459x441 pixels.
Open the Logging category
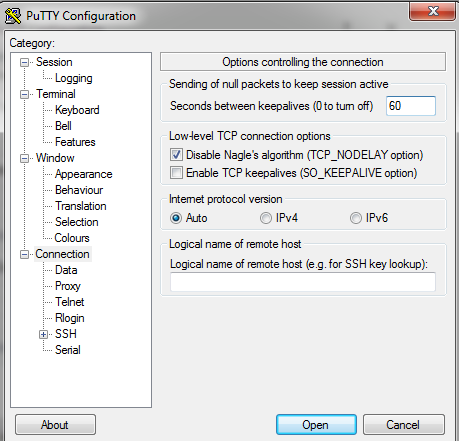[x=74, y=78]
